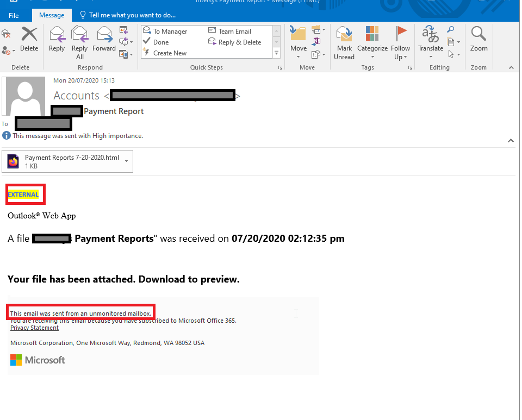Click the date Mon 20/07/2020 15:13
The width and height of the screenshot is (522, 420).
pyautogui.click(x=84, y=80)
